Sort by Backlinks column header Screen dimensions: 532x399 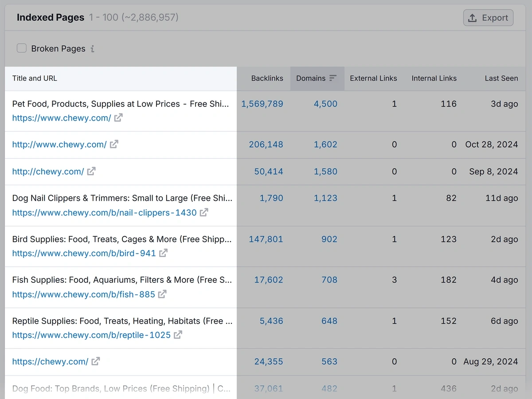(267, 78)
